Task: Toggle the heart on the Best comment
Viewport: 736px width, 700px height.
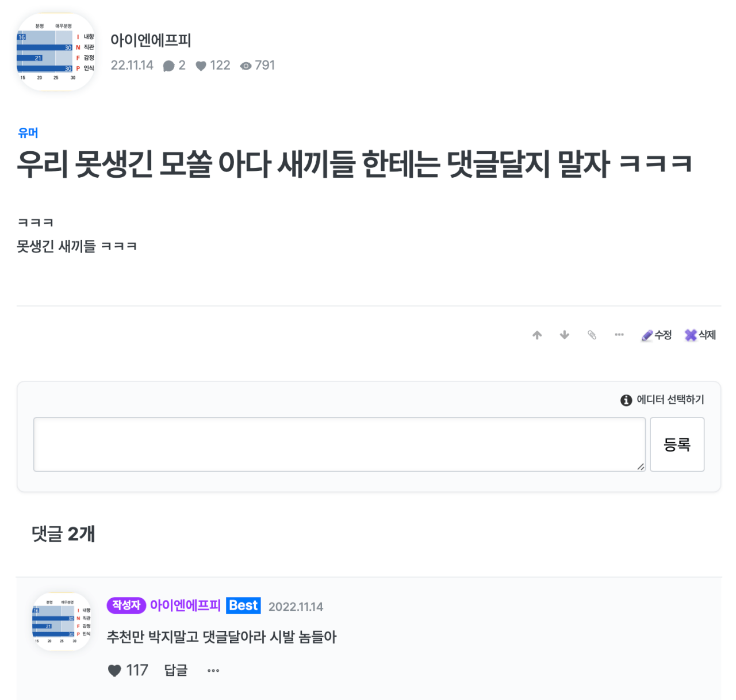Action: pos(114,670)
